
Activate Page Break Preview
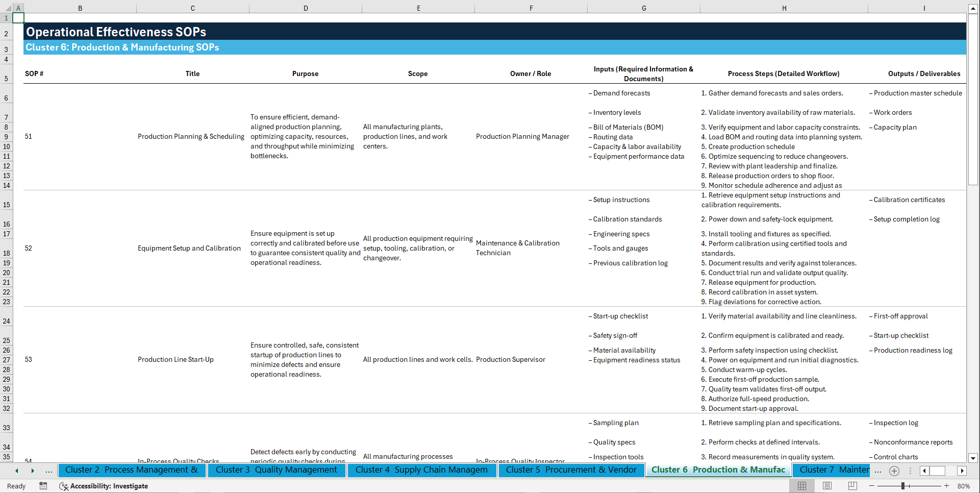pos(852,486)
